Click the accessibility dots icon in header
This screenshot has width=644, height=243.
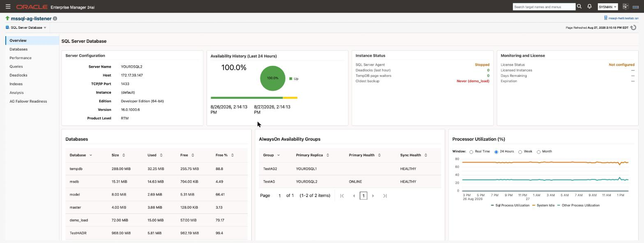point(635,7)
